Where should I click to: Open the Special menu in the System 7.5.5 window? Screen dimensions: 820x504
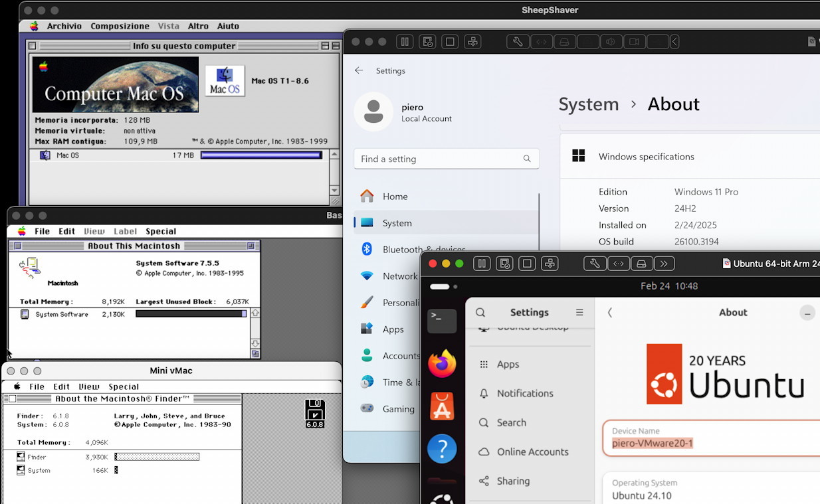161,231
